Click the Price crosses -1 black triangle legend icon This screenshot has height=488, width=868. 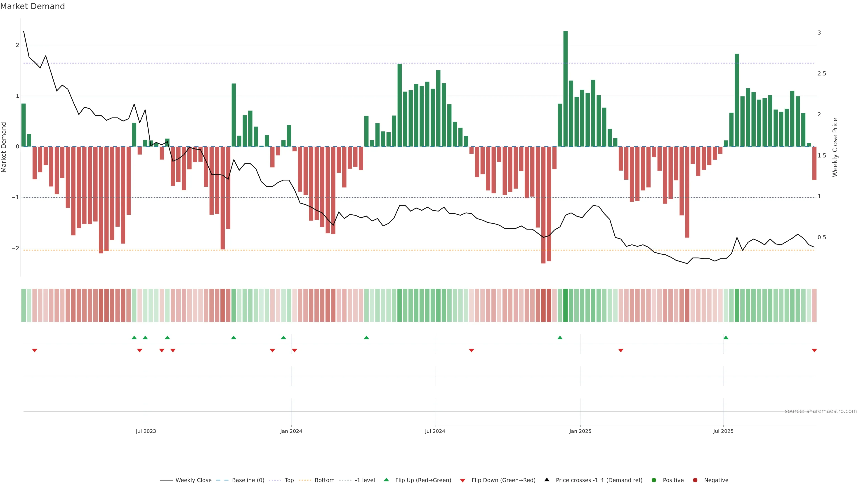547,480
